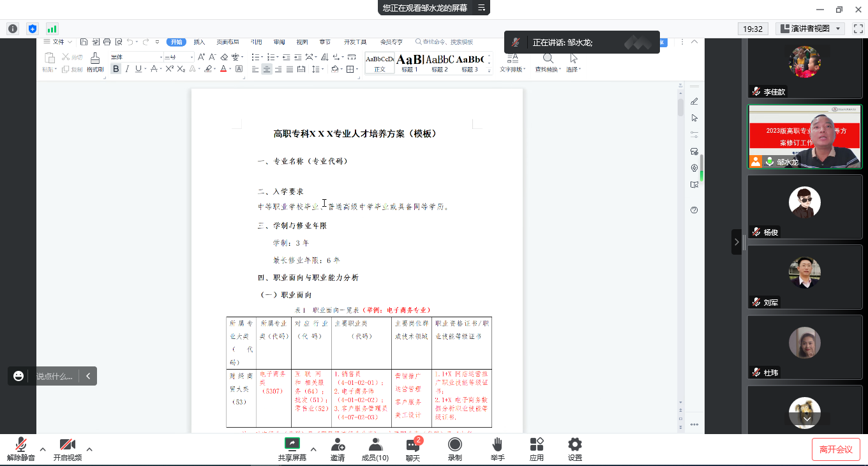Click the red Leave Meeting button
This screenshot has width=868, height=466.
(835, 449)
